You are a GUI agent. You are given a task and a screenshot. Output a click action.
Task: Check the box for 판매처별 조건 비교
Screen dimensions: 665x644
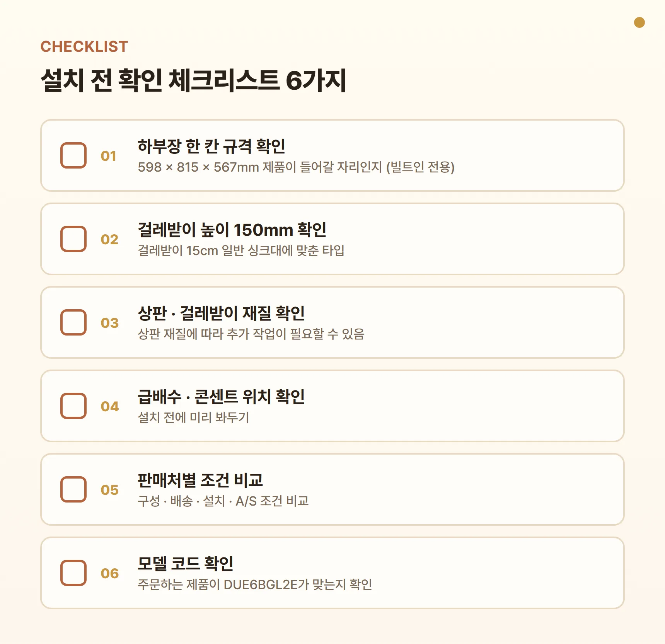73,489
